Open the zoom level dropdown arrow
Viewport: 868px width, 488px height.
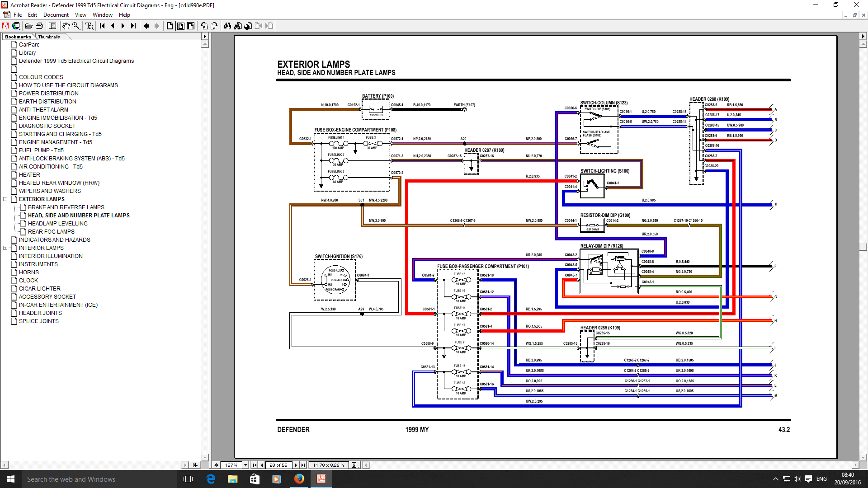tap(245, 465)
